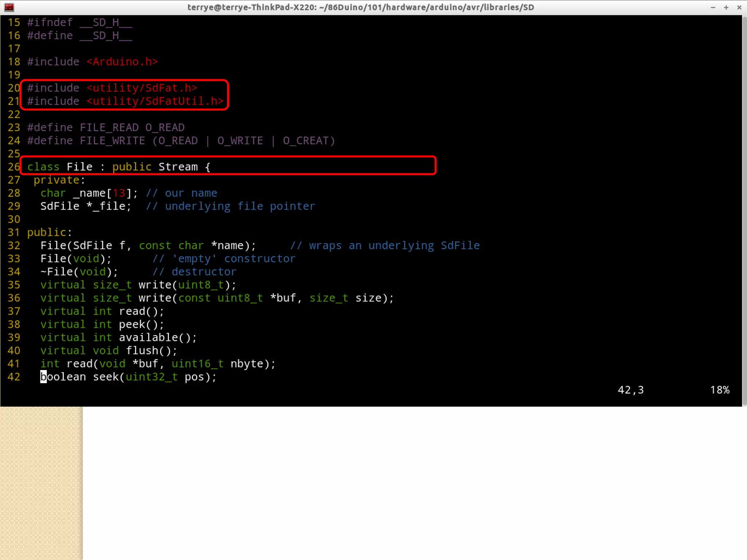
Task: Click the Arduino.h include on line 18
Action: click(x=122, y=62)
